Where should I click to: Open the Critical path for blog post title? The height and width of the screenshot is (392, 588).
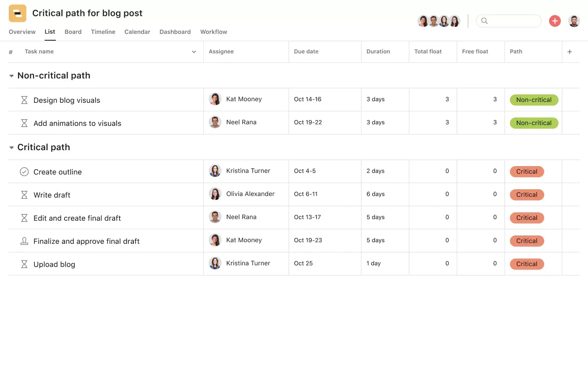tap(87, 13)
